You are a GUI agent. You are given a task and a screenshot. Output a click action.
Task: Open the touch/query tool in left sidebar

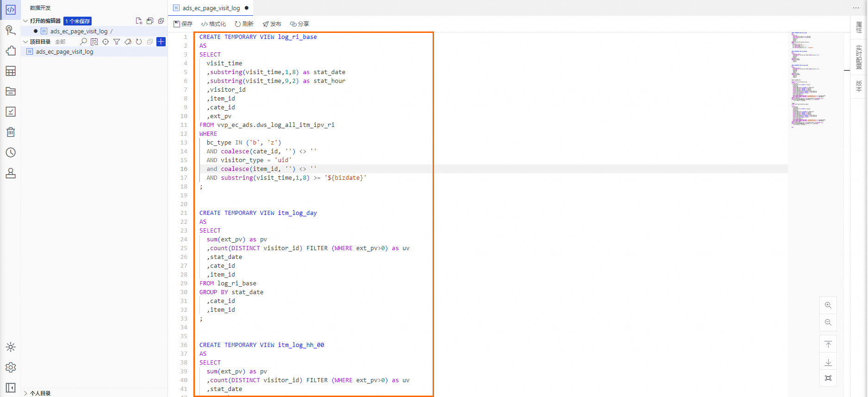(x=11, y=31)
